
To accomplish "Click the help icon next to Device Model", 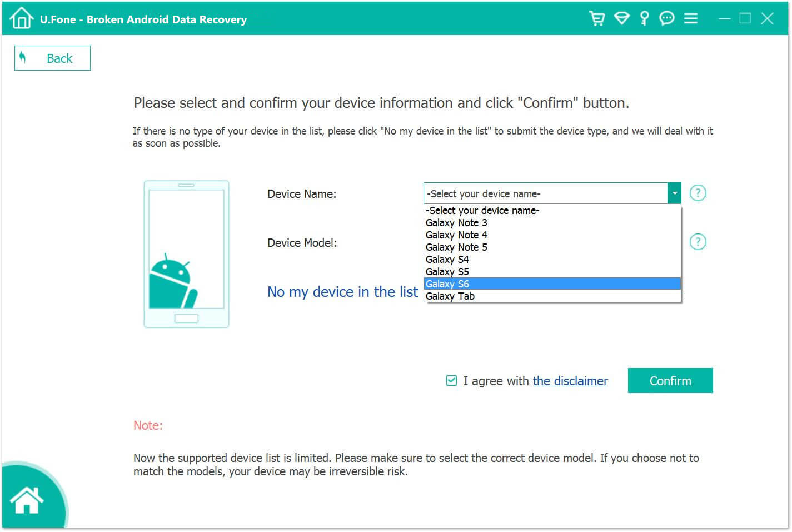I will point(698,242).
